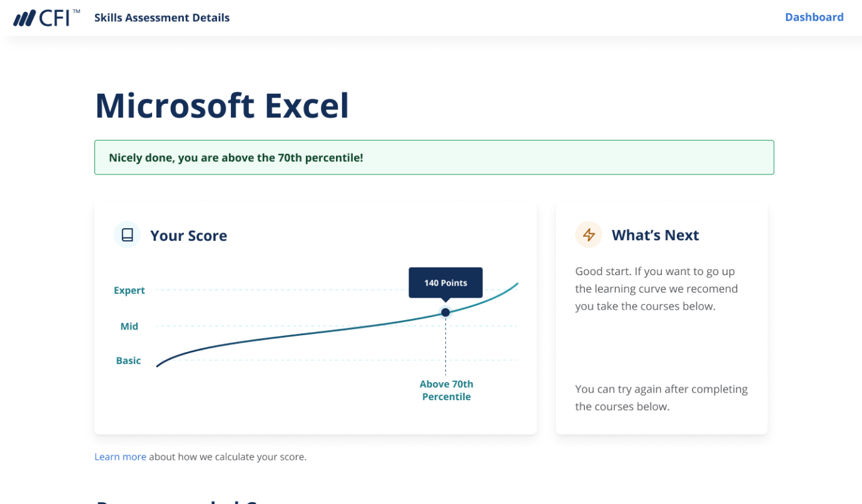The image size is (862, 504).
Task: Click the Your Score card title
Action: pyautogui.click(x=188, y=236)
